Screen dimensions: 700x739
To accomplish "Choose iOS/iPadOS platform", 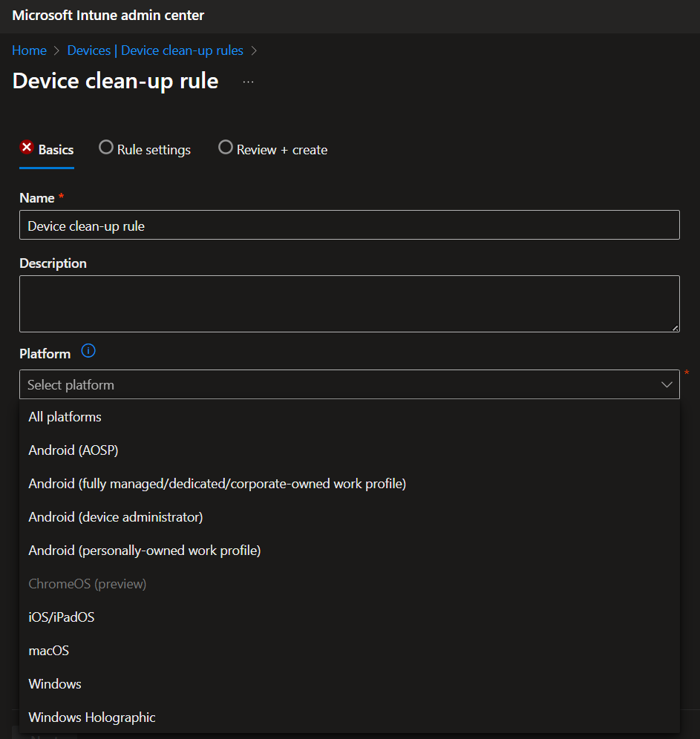I will [350, 617].
